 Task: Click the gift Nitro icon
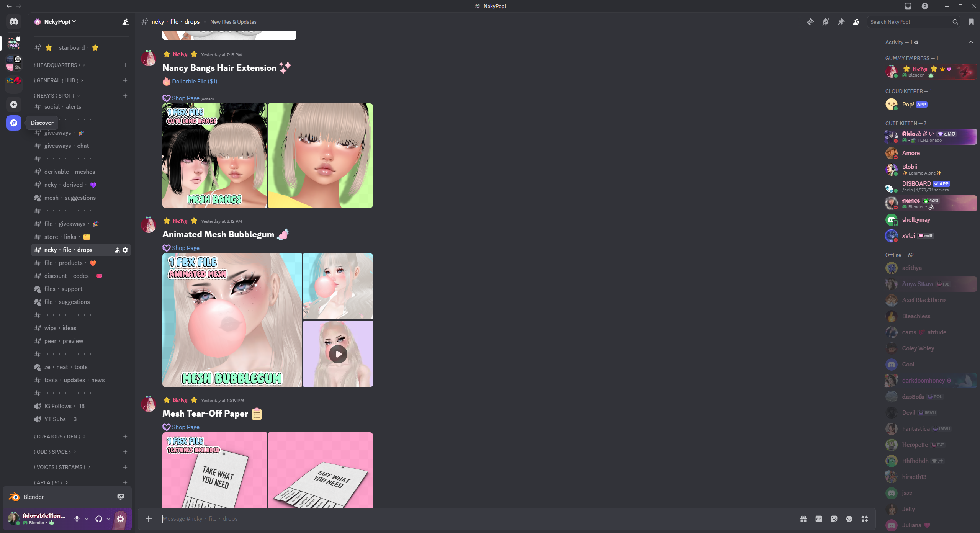803,519
